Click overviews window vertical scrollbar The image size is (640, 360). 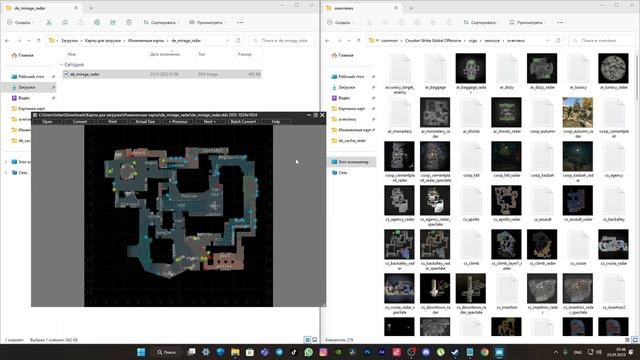coord(637,78)
